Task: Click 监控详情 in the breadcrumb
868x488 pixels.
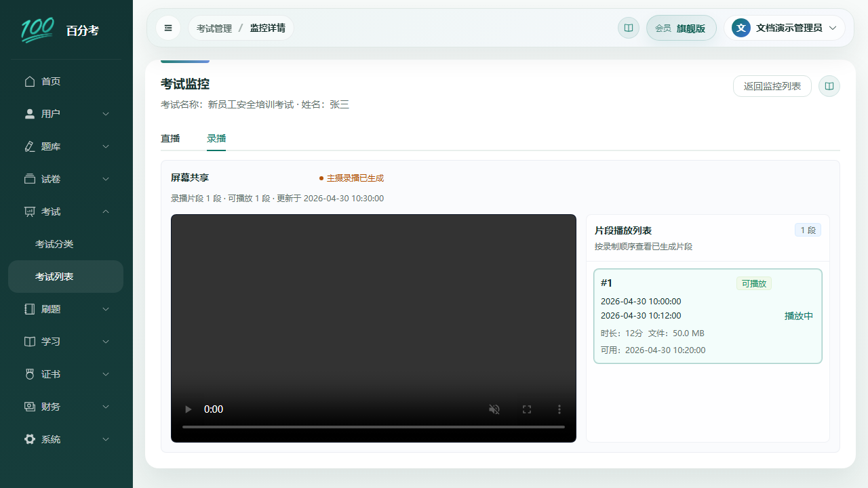Action: (x=268, y=28)
